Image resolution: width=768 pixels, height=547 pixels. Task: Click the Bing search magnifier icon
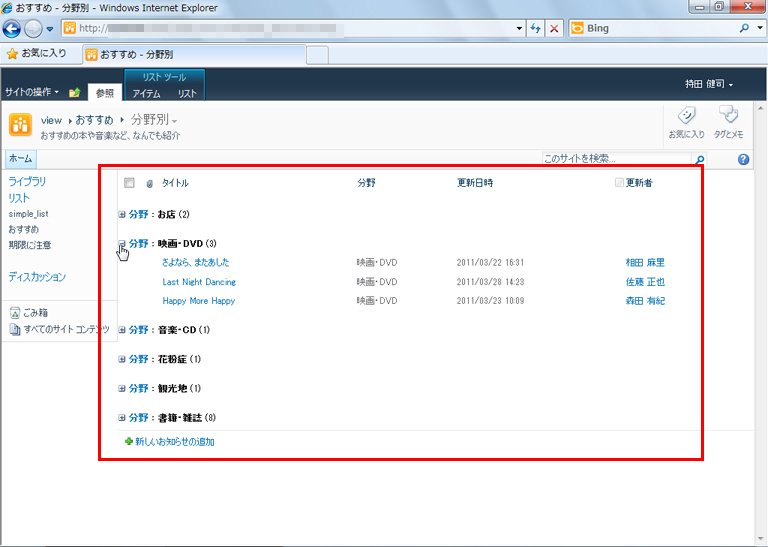tap(744, 28)
